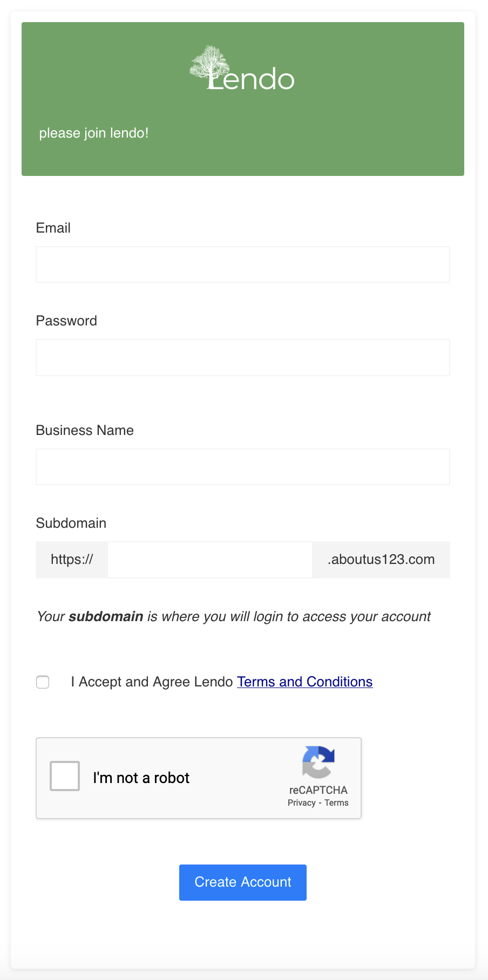Tick the I'm not a robot checkbox
Screen dimensions: 488x980
[x=65, y=776]
